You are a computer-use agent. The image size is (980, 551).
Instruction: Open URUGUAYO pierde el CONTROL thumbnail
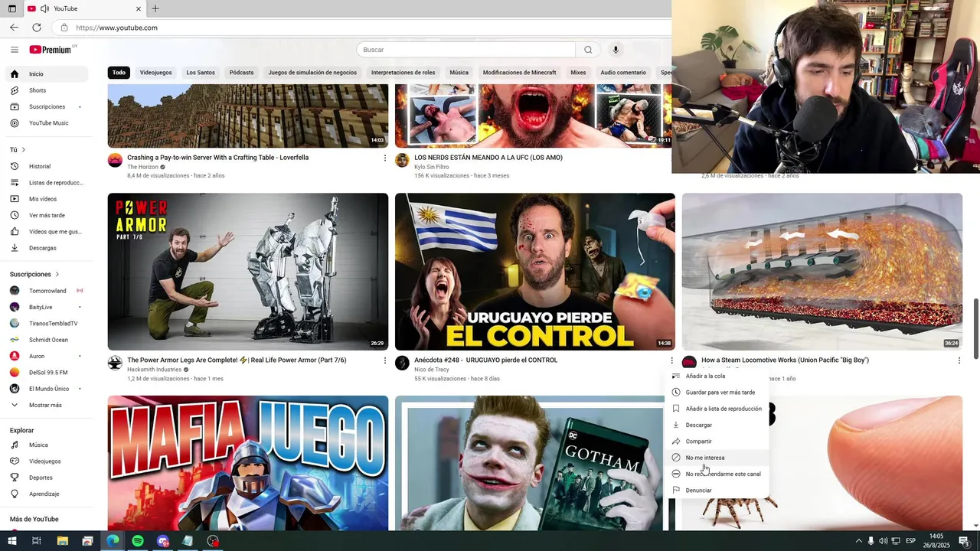point(535,272)
